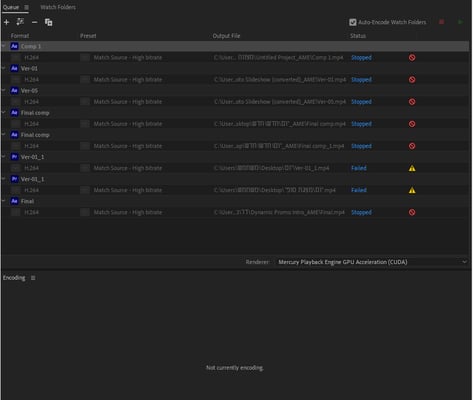473x400 pixels.
Task: Open Stopped status link for Comp 1.mp4
Action: [361, 58]
